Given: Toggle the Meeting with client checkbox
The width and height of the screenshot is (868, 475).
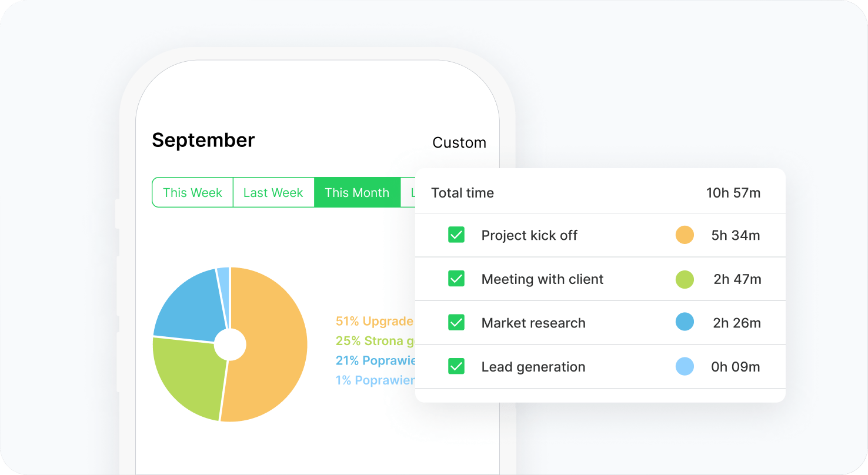Looking at the screenshot, I should click(456, 279).
